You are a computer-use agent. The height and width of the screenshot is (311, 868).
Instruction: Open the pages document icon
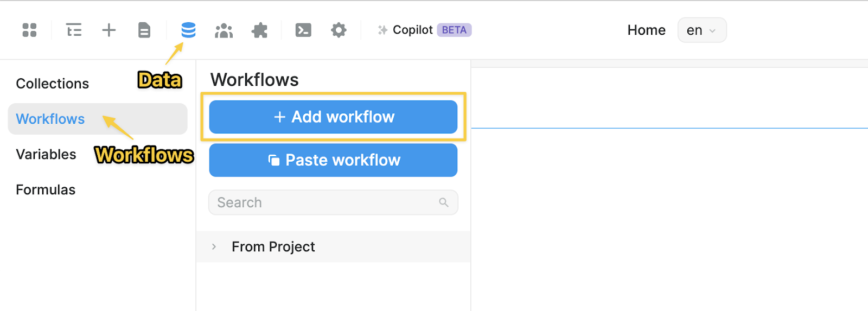(144, 30)
